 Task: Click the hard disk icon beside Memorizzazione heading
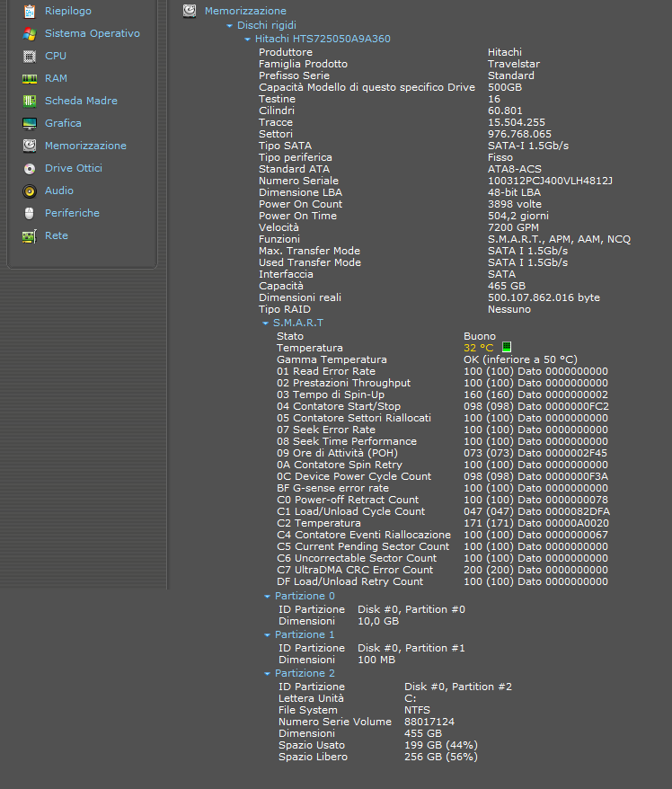click(190, 11)
